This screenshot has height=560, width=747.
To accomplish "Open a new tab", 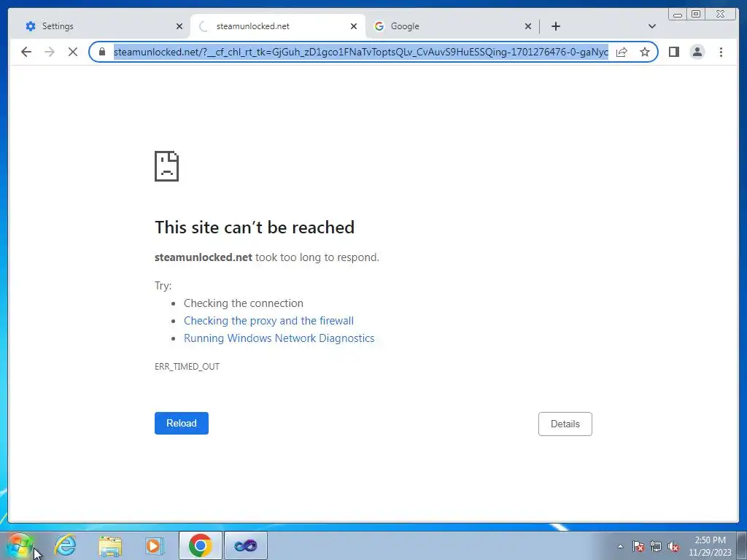I will 555,26.
